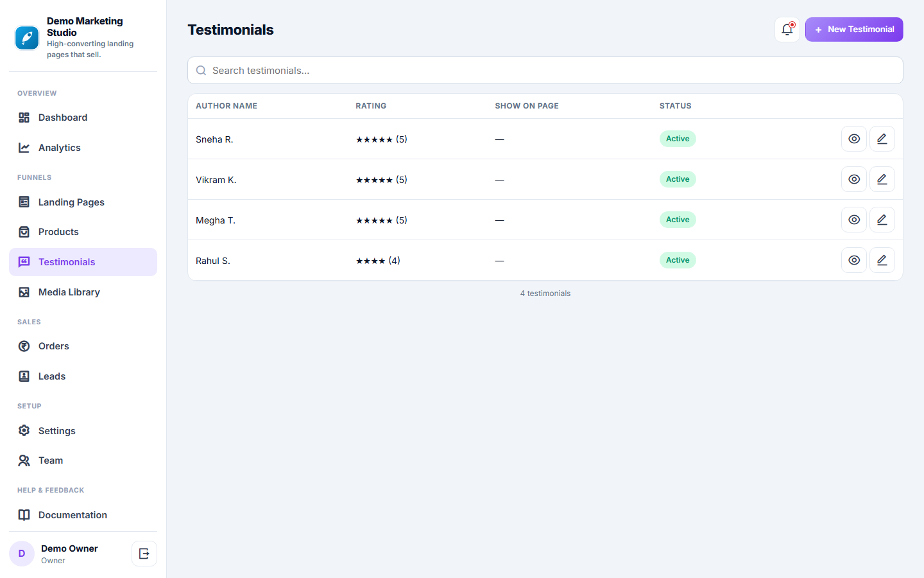Click the Documentation book icon
924x578 pixels.
[x=24, y=515]
